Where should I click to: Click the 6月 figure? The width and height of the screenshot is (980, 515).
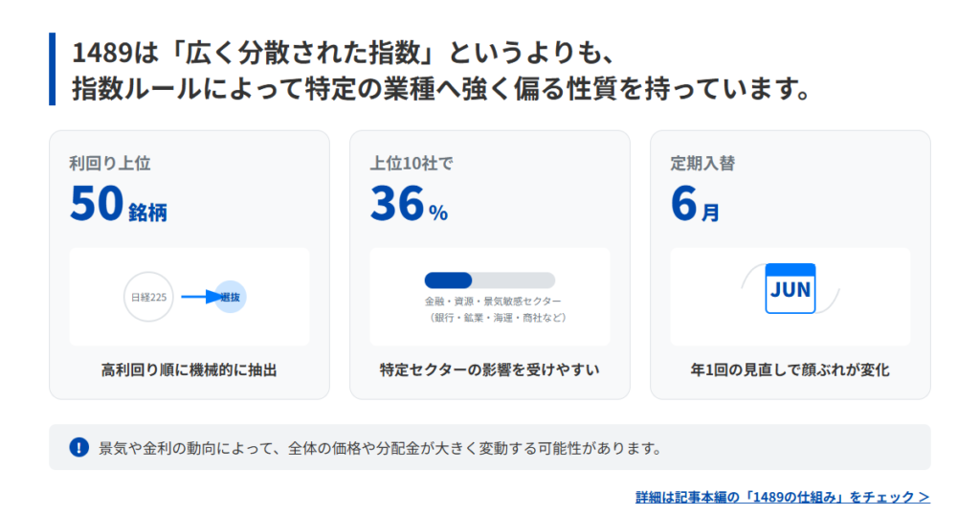click(695, 205)
